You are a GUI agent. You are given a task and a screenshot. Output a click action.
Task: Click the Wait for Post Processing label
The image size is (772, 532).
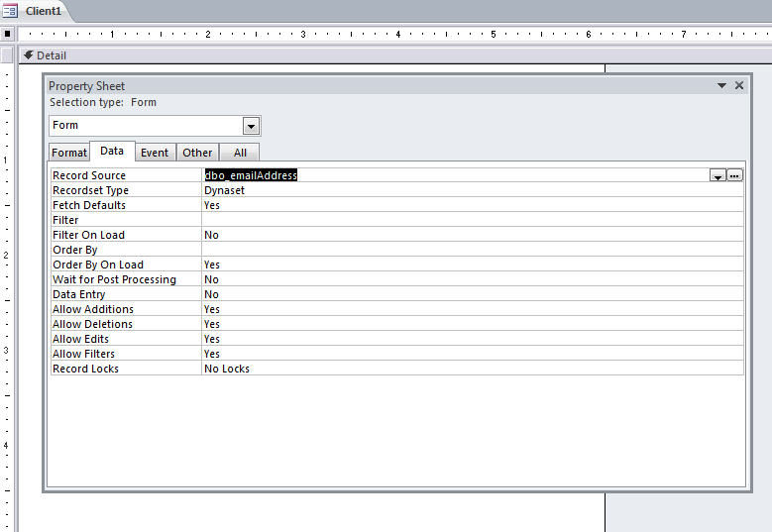[114, 279]
